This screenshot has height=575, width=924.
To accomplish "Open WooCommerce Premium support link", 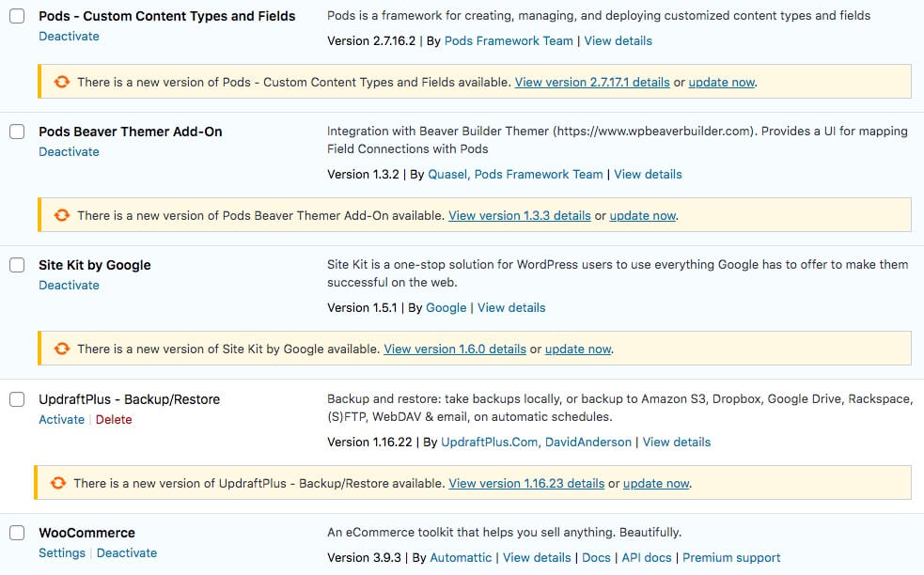I will click(731, 557).
